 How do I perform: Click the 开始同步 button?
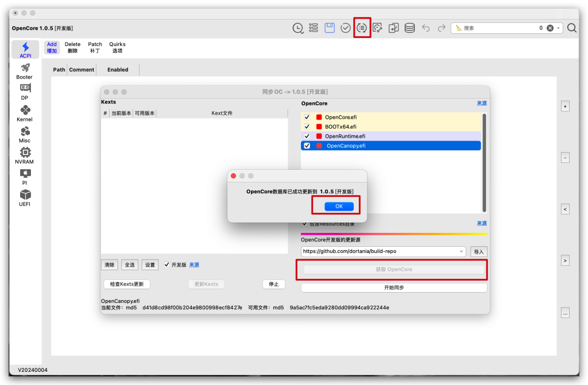(x=394, y=287)
